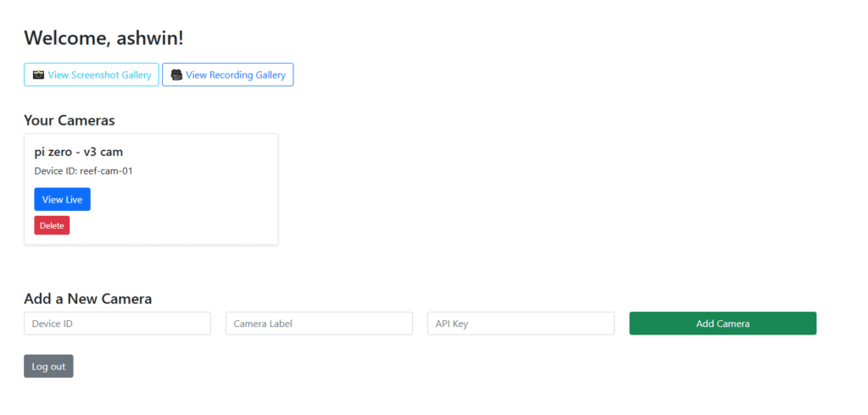Image resolution: width=868 pixels, height=415 pixels.
Task: Open the View Recording Gallery page
Action: coord(235,75)
